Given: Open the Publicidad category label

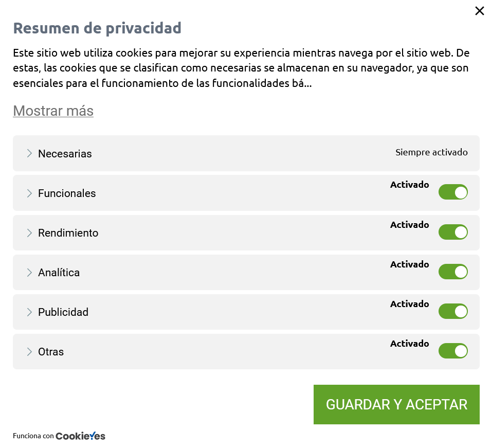Looking at the screenshot, I should coord(63,312).
